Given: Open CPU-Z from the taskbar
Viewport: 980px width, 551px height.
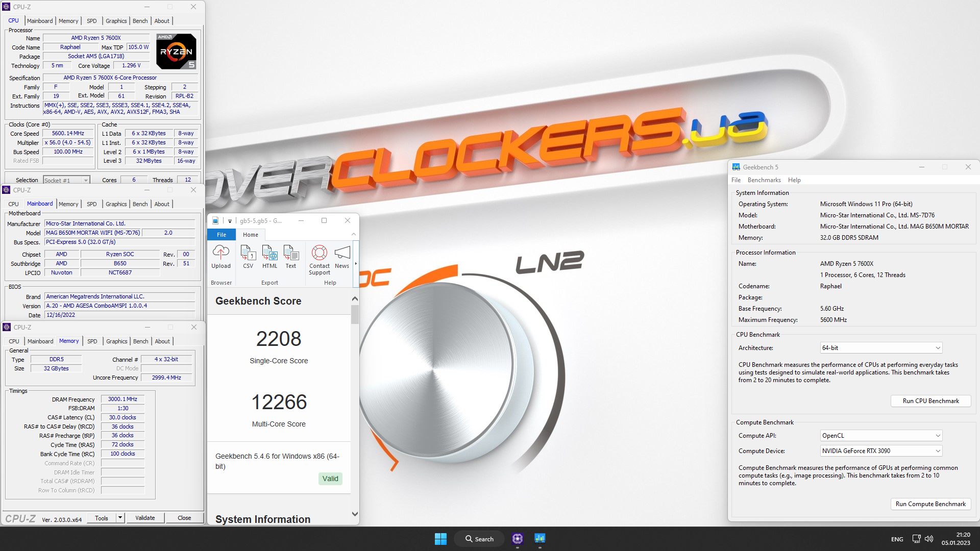Looking at the screenshot, I should coord(518,539).
